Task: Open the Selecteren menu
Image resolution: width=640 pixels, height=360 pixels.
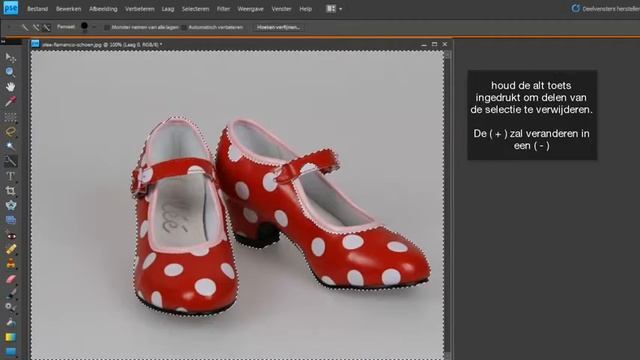Action: click(x=196, y=9)
